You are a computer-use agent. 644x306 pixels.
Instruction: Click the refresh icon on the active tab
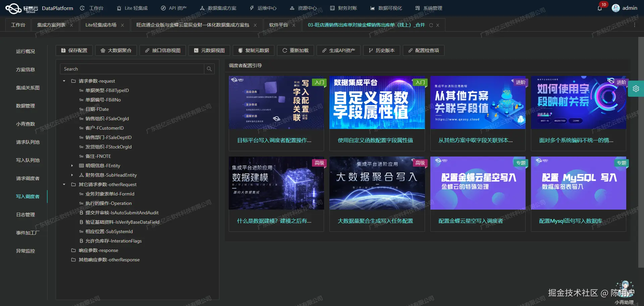(x=431, y=25)
